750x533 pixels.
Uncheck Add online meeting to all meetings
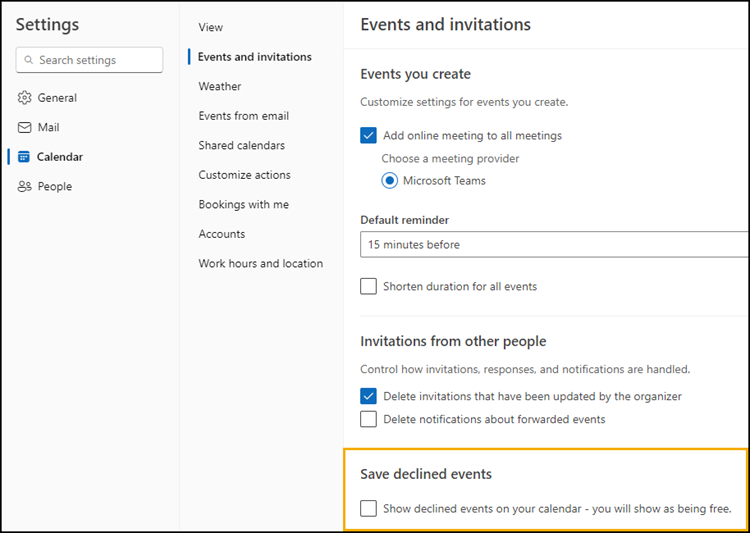point(368,135)
